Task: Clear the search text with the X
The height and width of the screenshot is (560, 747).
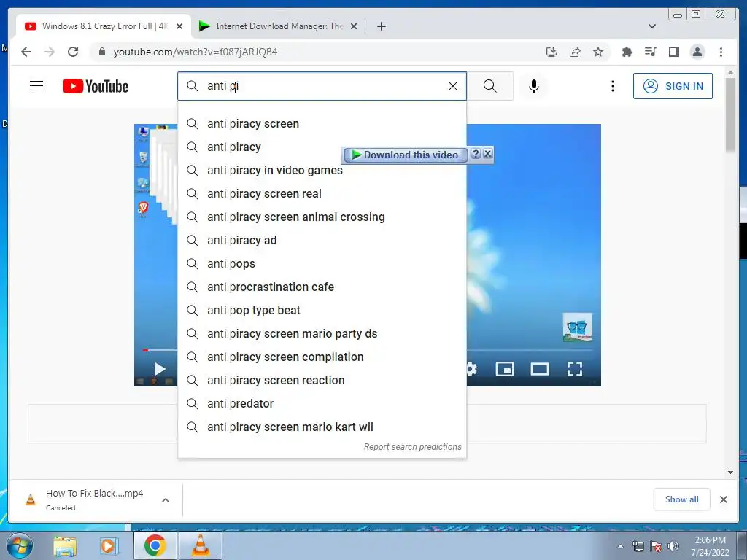Action: 452,86
